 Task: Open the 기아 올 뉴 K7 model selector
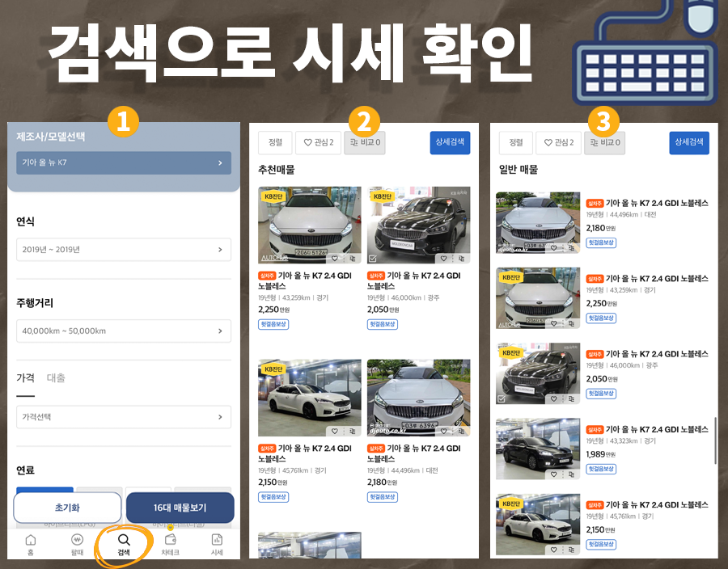tap(124, 162)
